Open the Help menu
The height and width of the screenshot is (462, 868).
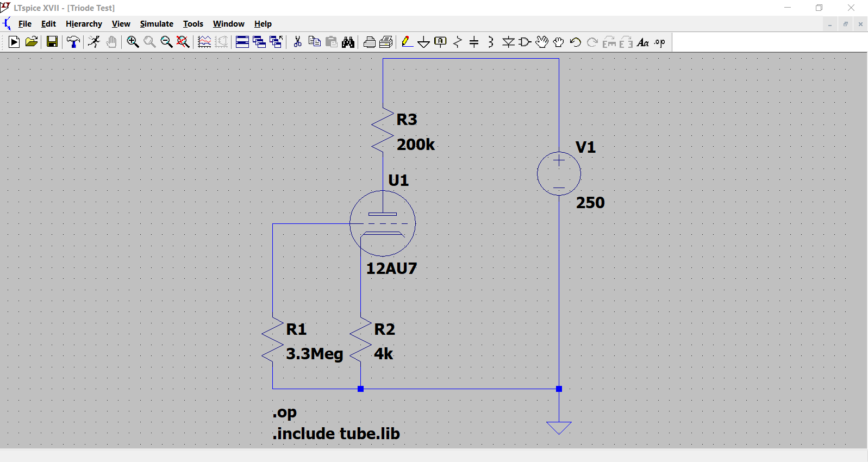[x=263, y=24]
